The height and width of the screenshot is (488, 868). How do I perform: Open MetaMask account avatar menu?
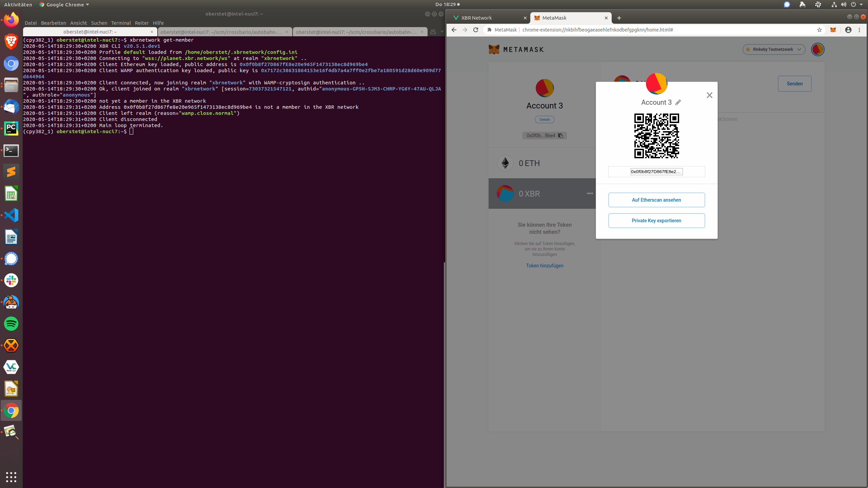(817, 49)
